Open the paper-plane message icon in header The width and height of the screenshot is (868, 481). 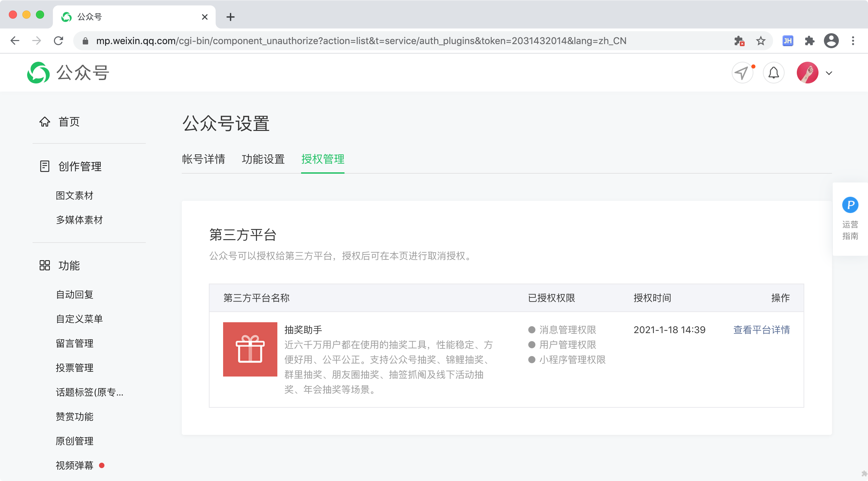pyautogui.click(x=742, y=73)
